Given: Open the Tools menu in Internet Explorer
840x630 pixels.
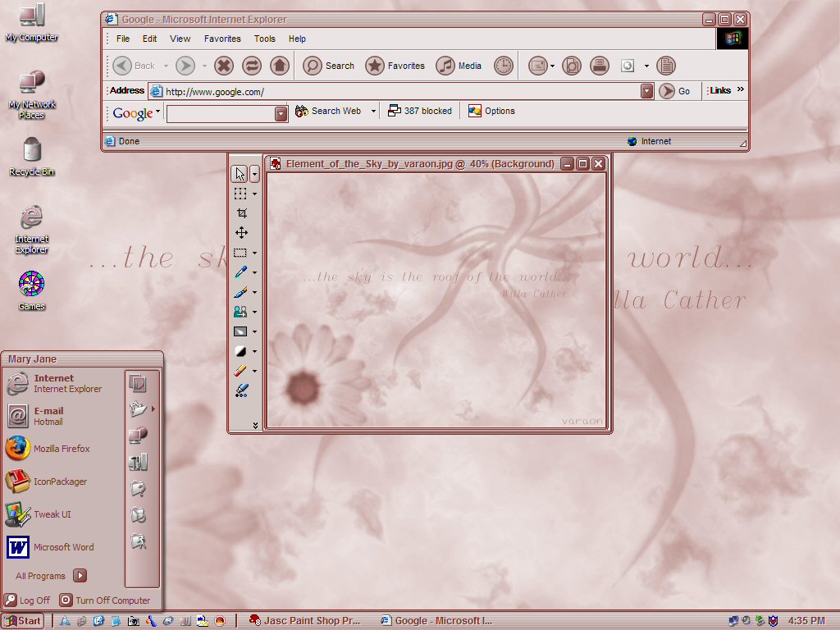Looking at the screenshot, I should click(265, 39).
